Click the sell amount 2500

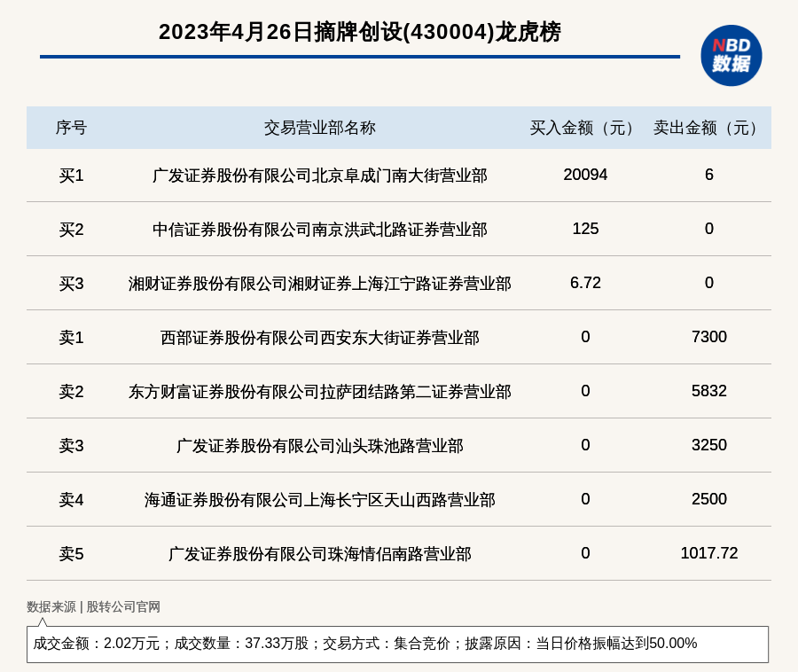[709, 498]
